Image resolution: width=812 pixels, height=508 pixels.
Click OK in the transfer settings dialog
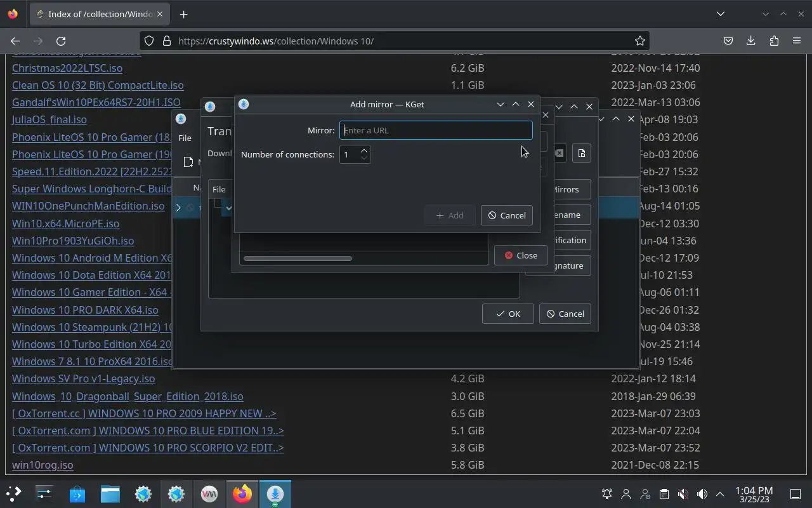pos(508,314)
